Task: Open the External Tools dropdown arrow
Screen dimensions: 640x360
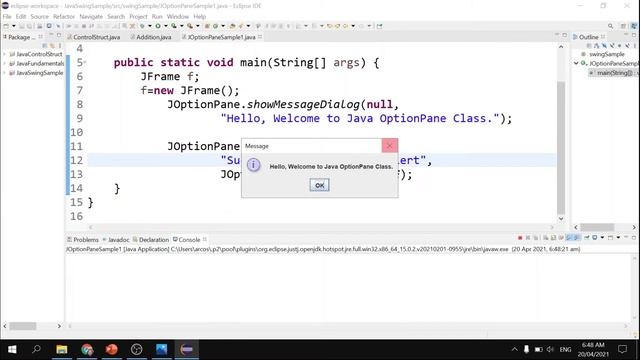Action: pos(198,26)
